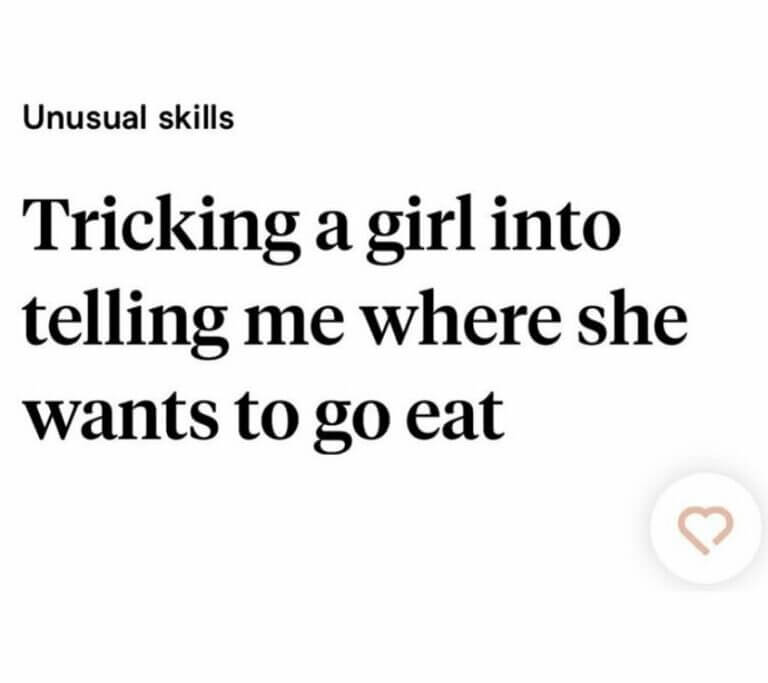
Task: Click the "Unusual skills" prompt label
Action: (x=128, y=118)
